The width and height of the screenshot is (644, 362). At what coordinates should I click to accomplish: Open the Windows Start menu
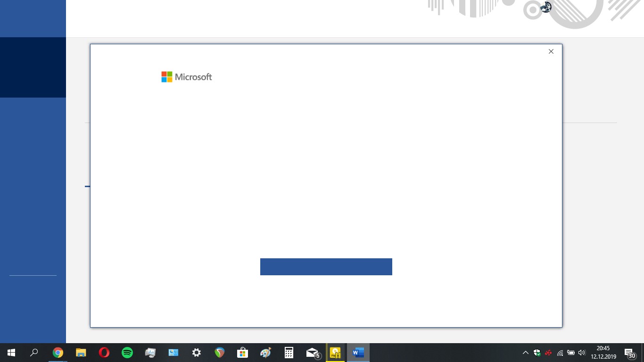click(x=11, y=353)
